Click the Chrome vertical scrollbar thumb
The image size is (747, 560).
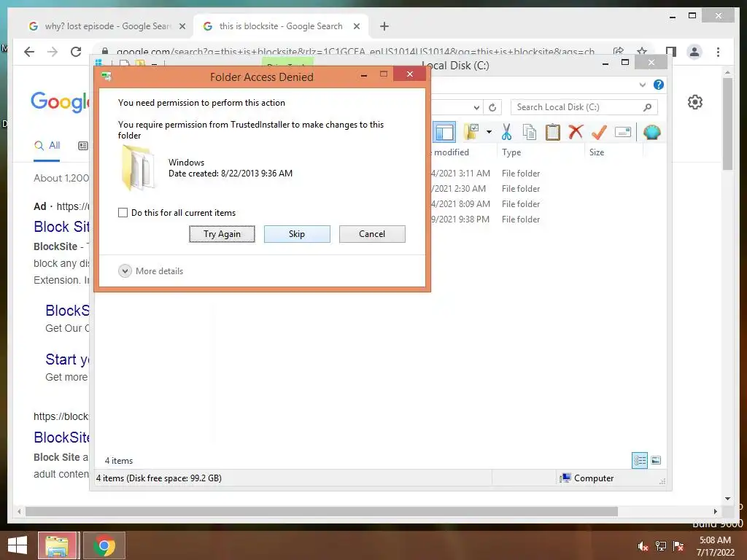pyautogui.click(x=727, y=123)
